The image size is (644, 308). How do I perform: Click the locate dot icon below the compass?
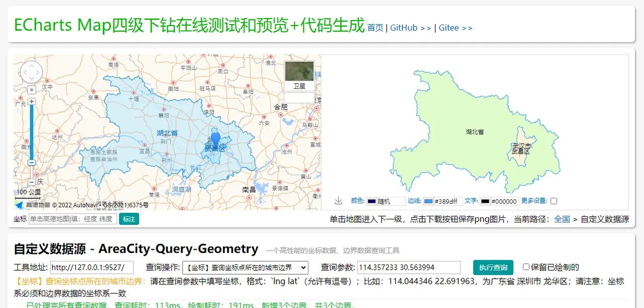[31, 90]
